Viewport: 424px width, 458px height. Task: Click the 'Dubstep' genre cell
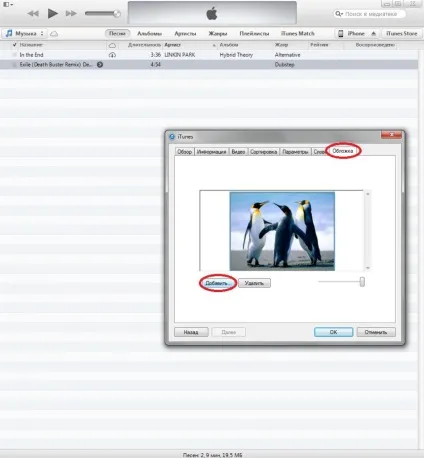tap(284, 65)
